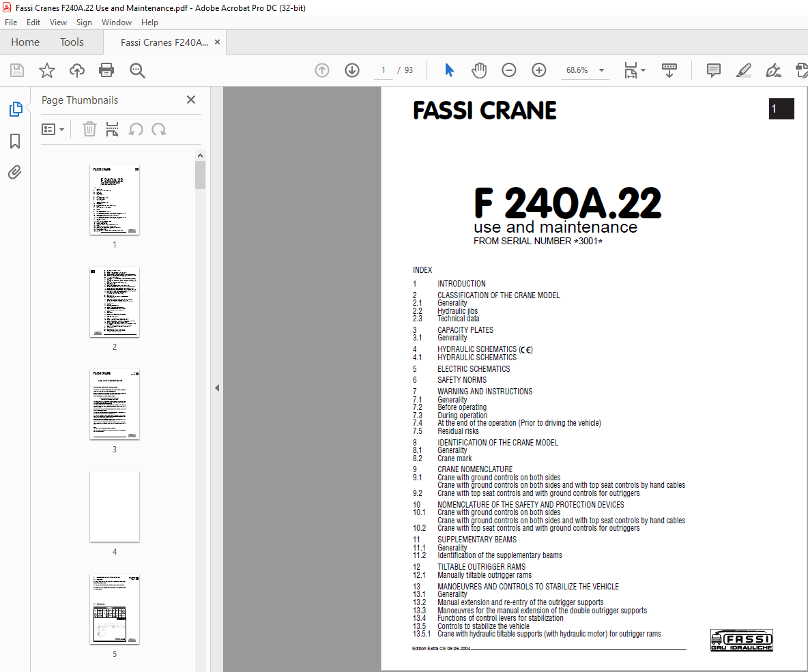
Task: Go to previous page arrow
Action: 322,70
